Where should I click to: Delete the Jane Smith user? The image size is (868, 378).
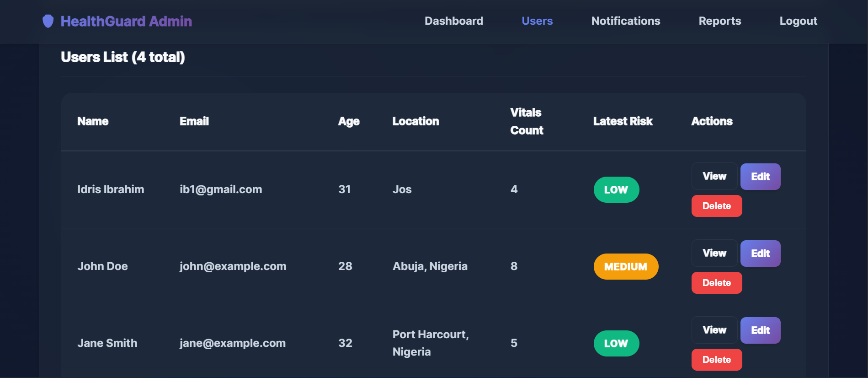(716, 360)
